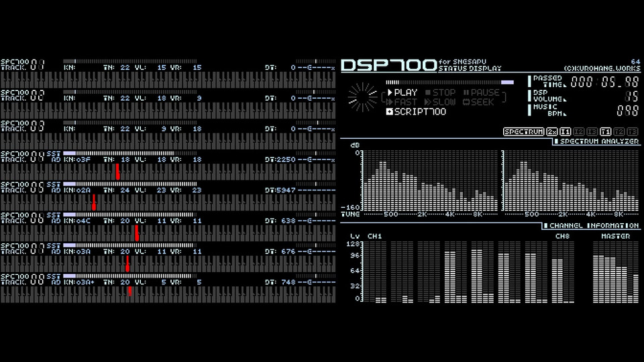The image size is (644, 362).
Task: Click the red active key on Track 07
Action: click(127, 263)
